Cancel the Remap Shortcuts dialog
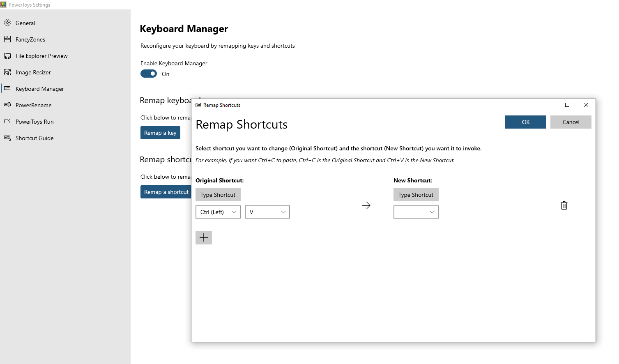This screenshot has height=364, width=619. click(x=571, y=122)
